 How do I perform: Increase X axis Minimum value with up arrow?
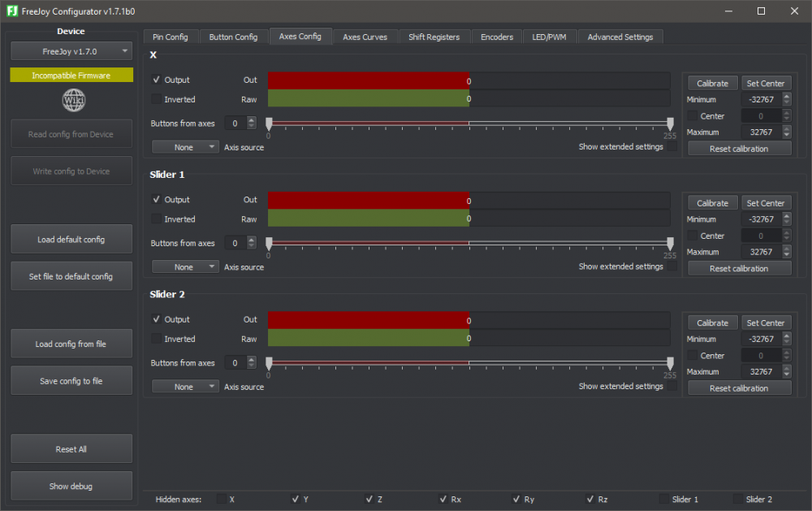[786, 96]
